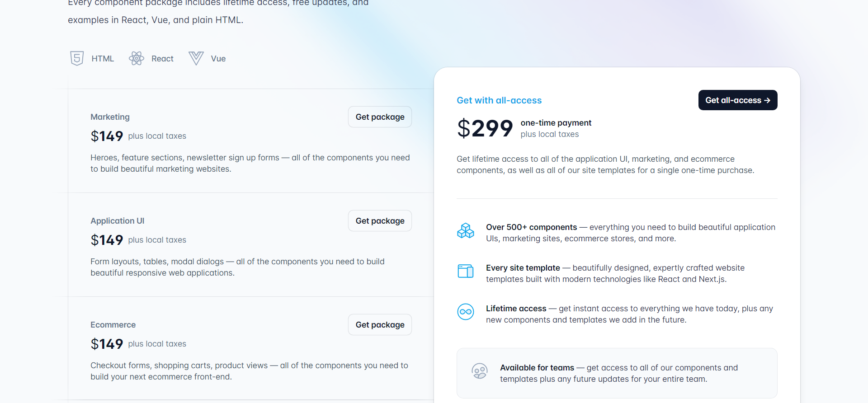Get the Application UI package

coord(380,221)
